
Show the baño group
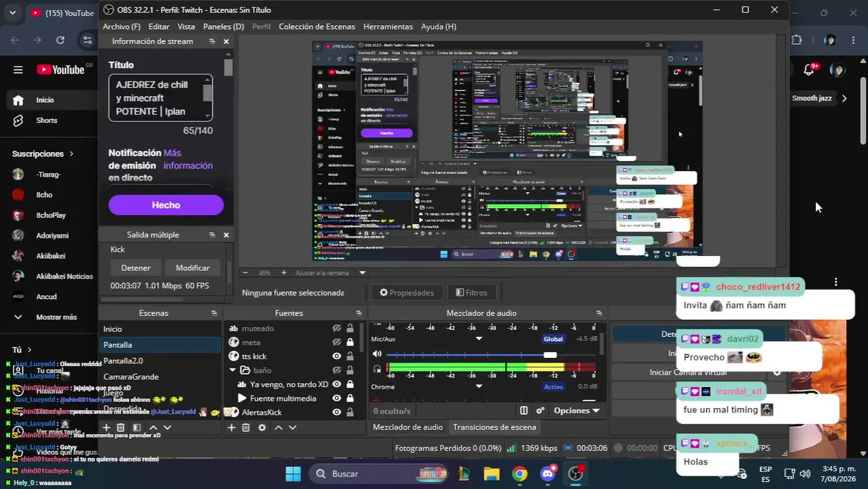pyautogui.click(x=336, y=370)
